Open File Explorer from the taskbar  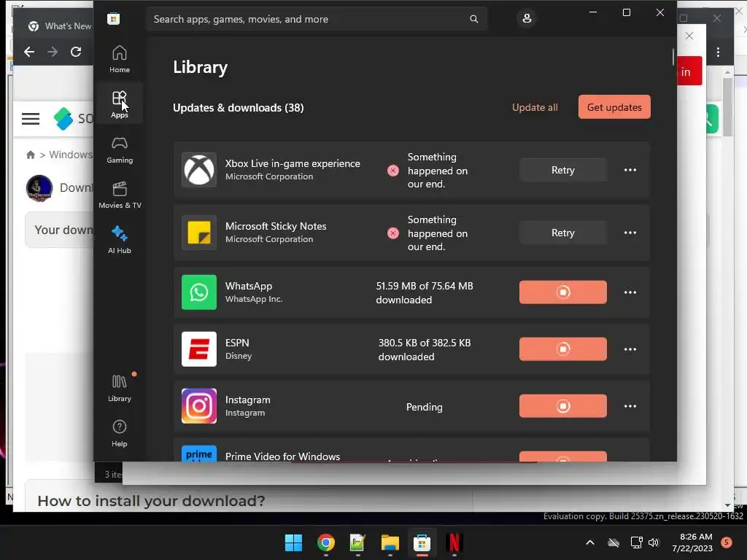click(x=390, y=542)
